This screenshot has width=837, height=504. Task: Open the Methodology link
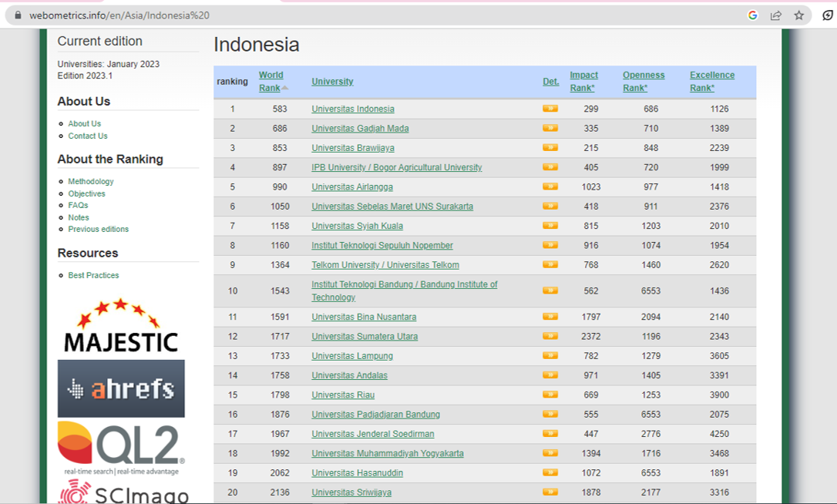(91, 181)
